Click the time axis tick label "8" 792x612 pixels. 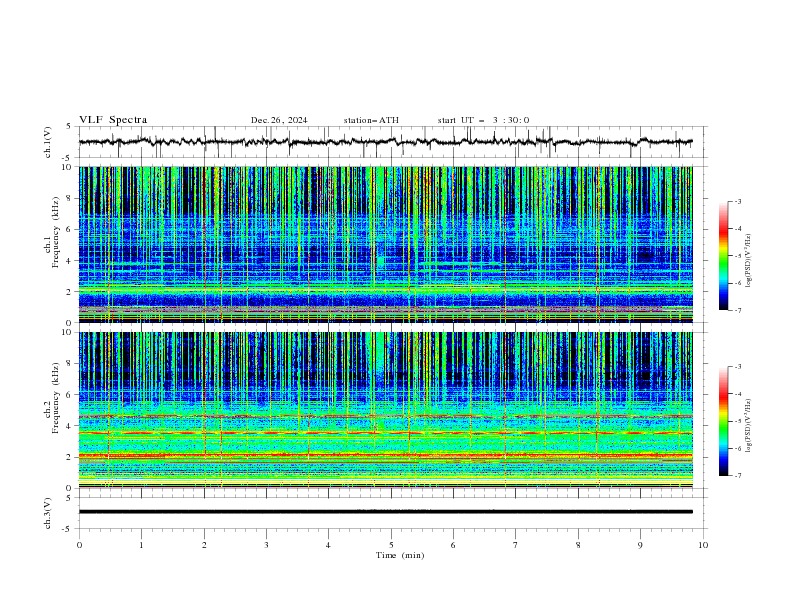coord(578,545)
